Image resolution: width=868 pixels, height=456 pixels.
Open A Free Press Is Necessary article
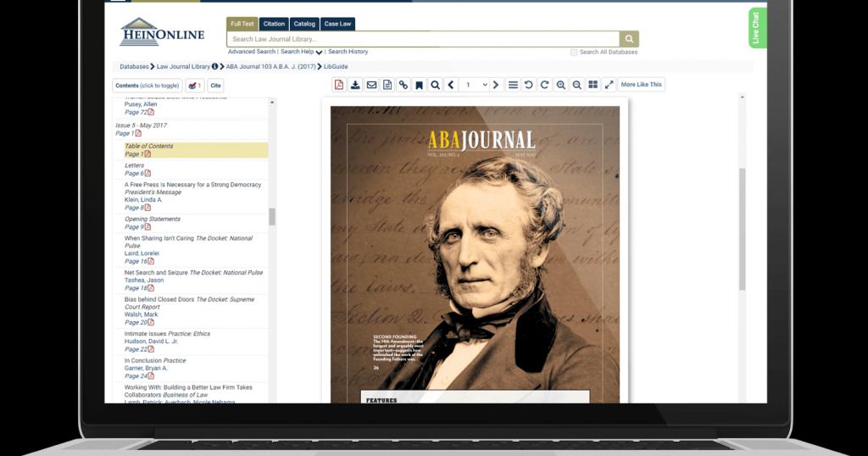coord(192,184)
